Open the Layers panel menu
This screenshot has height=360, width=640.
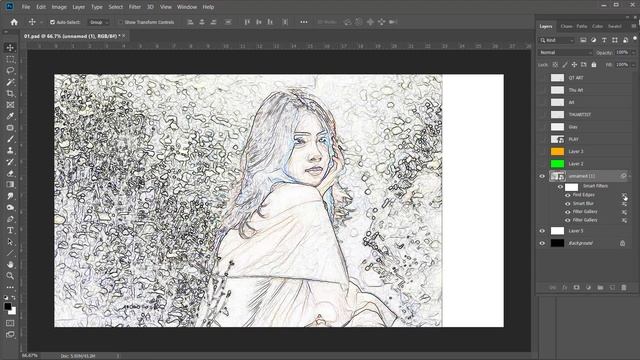click(x=634, y=26)
